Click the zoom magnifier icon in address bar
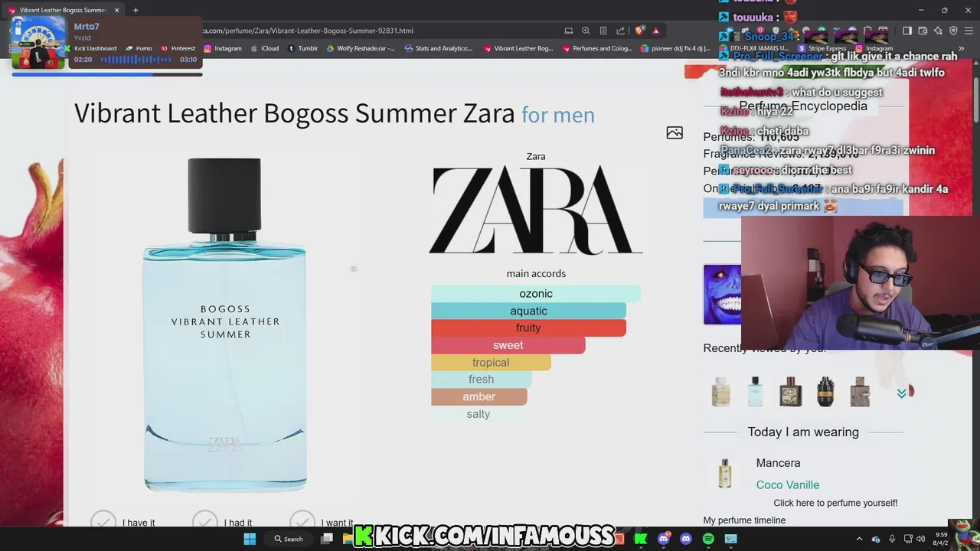Screen dimensions: 980x551 586,31
